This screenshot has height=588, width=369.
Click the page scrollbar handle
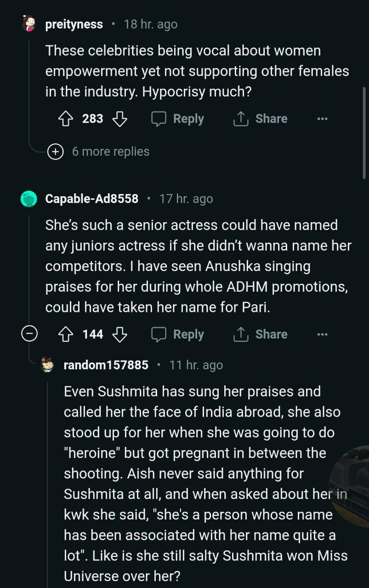tap(365, 133)
